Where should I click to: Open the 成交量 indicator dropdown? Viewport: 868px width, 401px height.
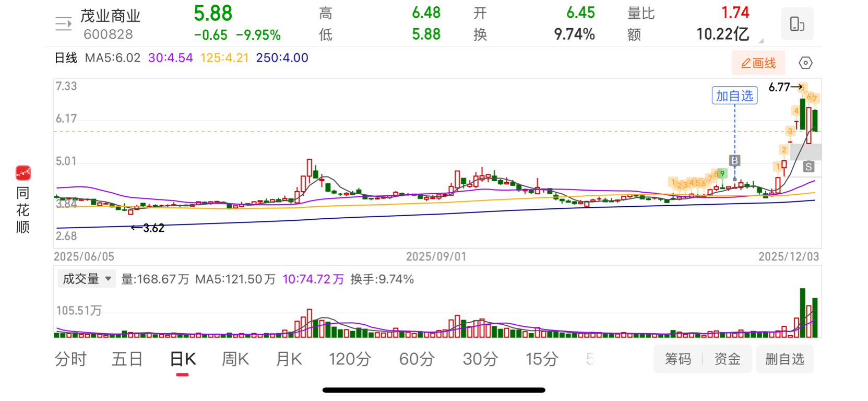pyautogui.click(x=86, y=279)
